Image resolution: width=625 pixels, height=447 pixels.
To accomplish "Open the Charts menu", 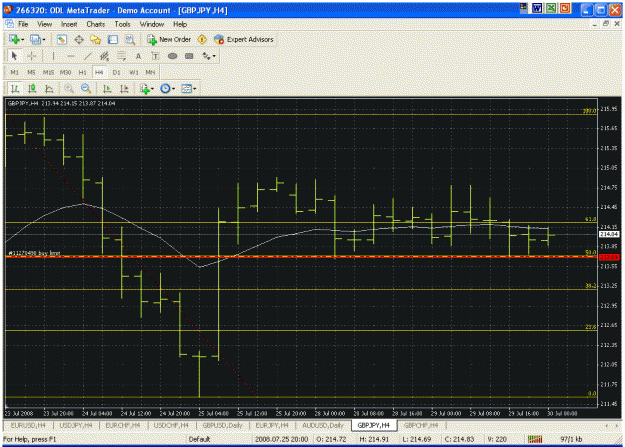I will coord(96,24).
